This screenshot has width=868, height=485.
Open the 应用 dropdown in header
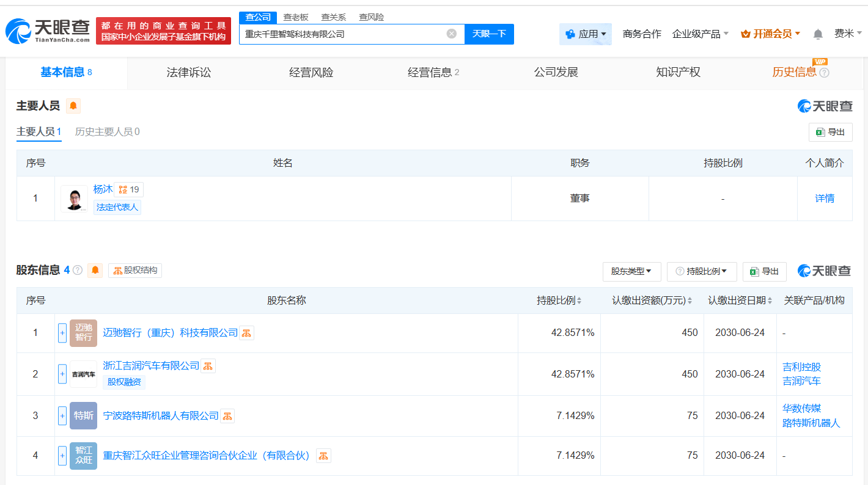tap(586, 34)
